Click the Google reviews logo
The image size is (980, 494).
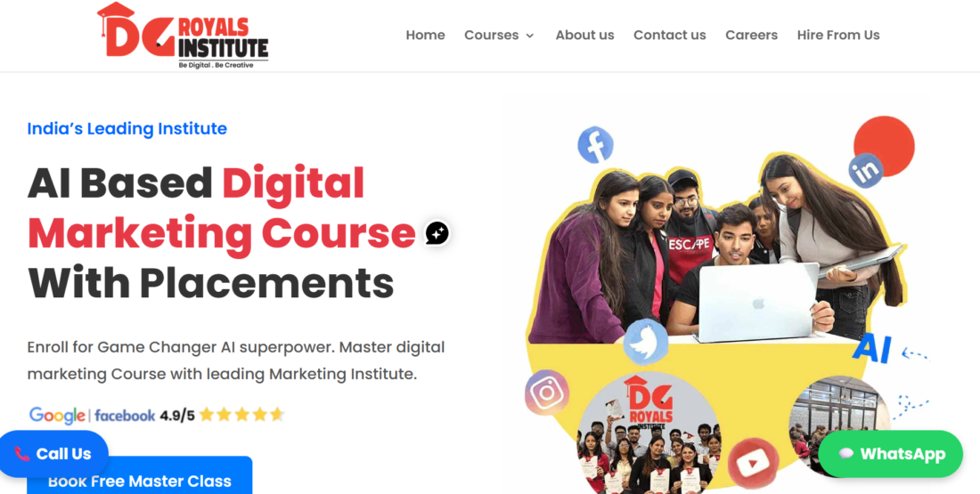pyautogui.click(x=57, y=416)
